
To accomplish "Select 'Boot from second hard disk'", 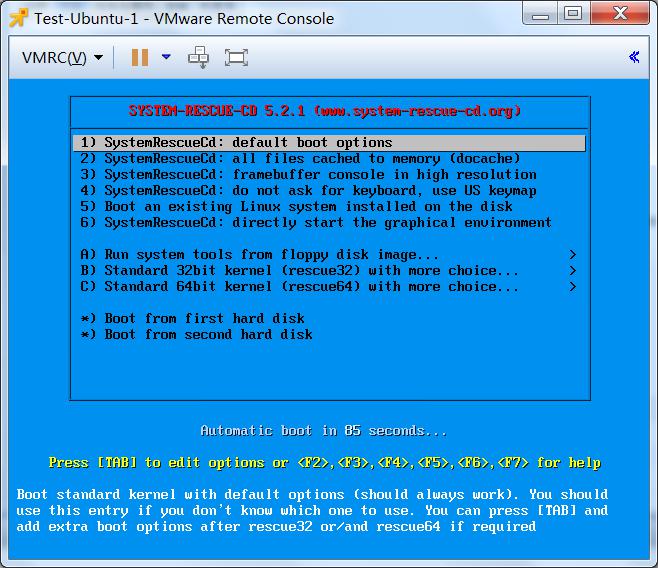I will [329, 334].
